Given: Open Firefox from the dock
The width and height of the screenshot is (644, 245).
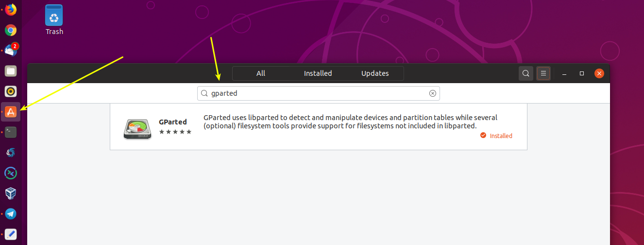Looking at the screenshot, I should tap(11, 9).
